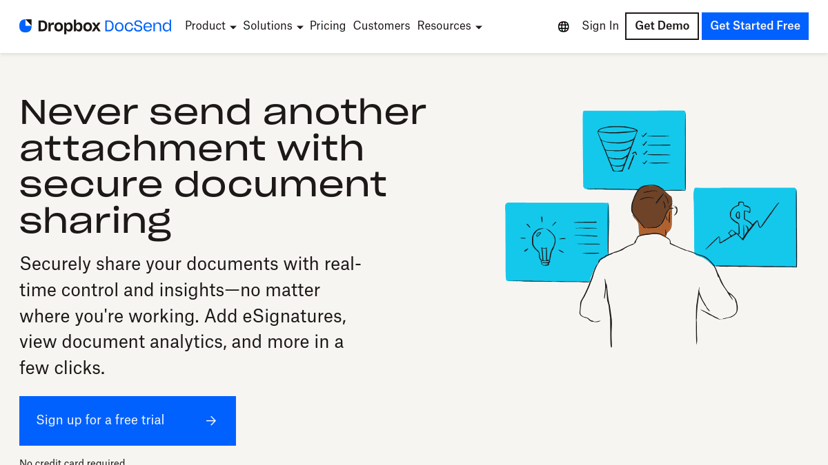Click the Get Demo button
This screenshot has width=828, height=465.
(662, 26)
